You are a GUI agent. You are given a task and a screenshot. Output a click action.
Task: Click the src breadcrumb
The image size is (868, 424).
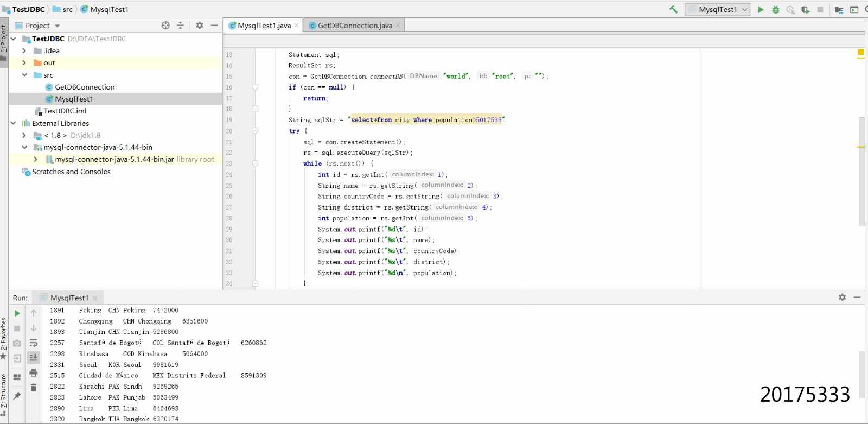[62, 9]
